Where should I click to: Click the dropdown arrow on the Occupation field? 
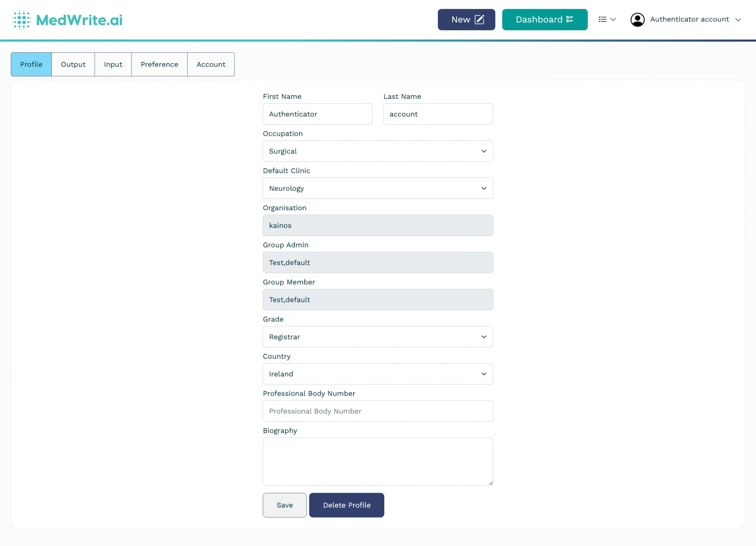(484, 151)
